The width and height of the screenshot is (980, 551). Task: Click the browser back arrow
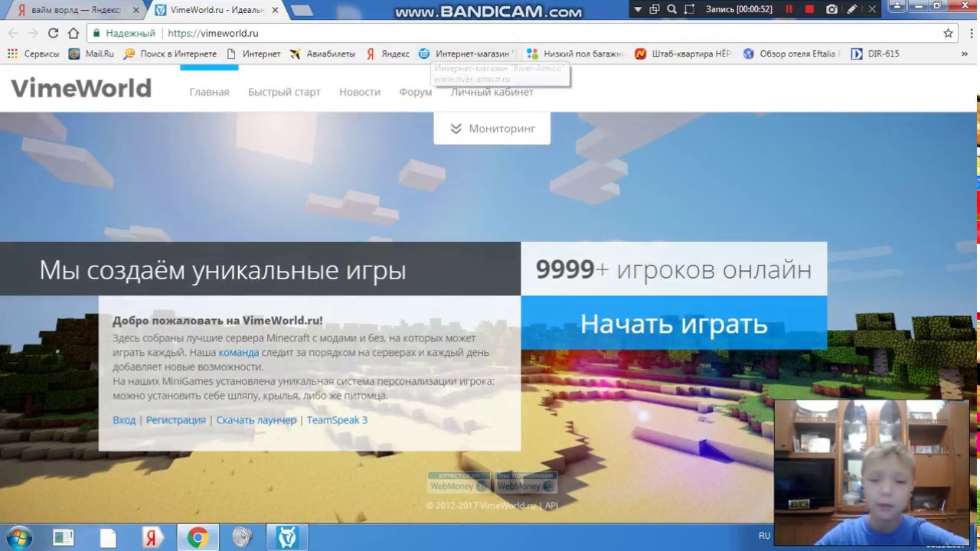pyautogui.click(x=13, y=33)
